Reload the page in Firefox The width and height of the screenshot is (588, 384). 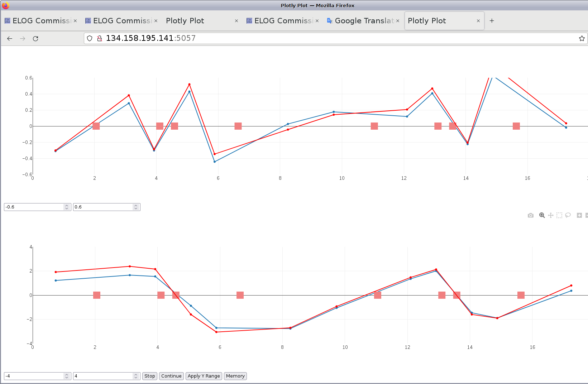pos(35,39)
